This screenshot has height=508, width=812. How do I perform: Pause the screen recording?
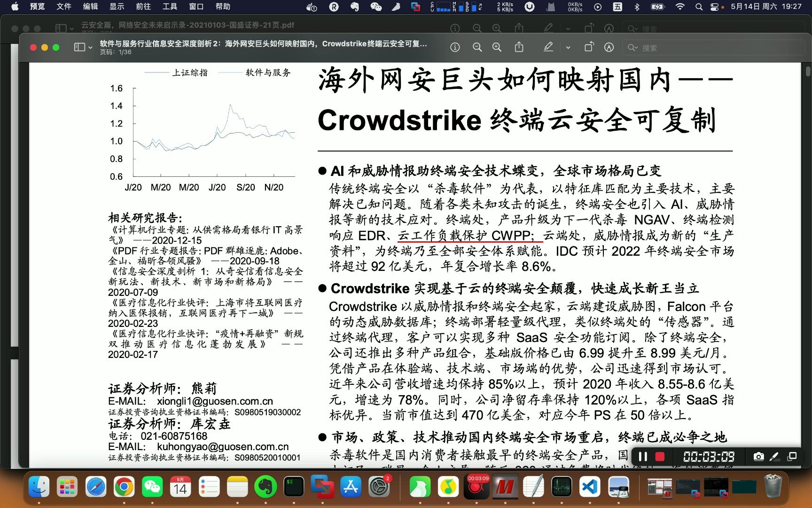pos(643,457)
